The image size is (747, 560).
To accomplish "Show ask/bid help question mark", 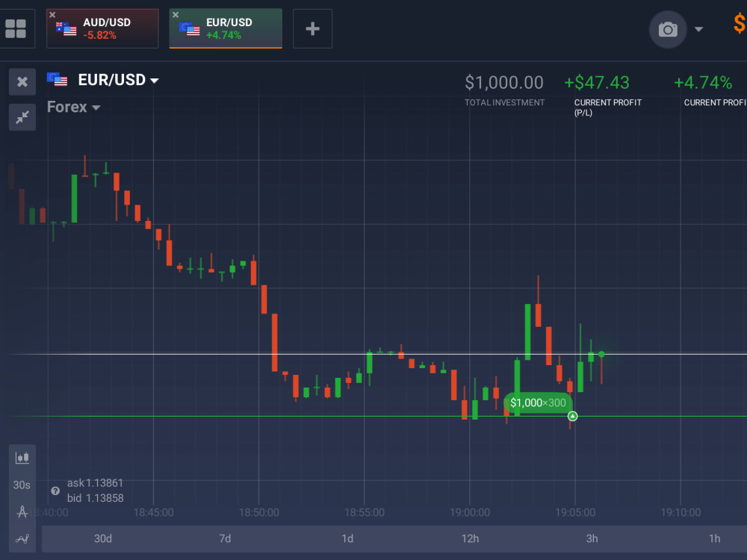I will (55, 491).
